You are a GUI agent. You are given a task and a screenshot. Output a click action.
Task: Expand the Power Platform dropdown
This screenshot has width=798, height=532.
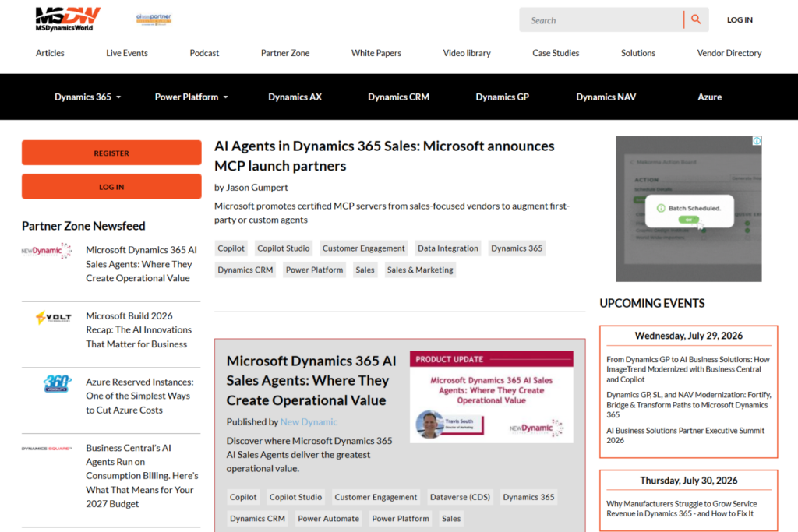click(192, 97)
